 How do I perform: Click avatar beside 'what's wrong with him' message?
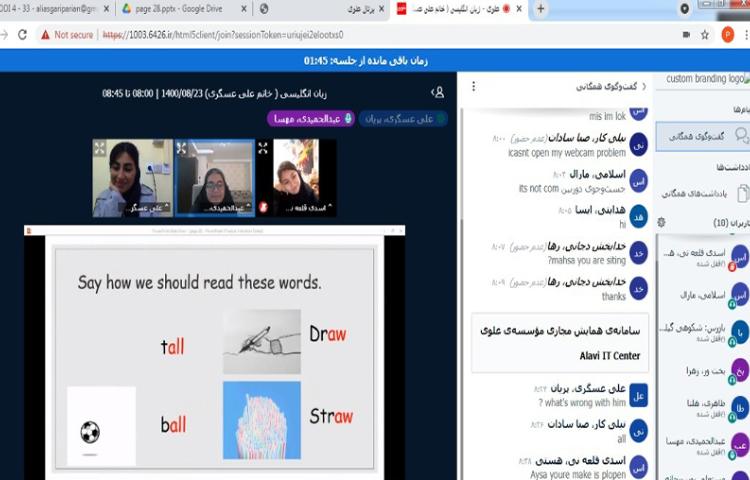[639, 395]
